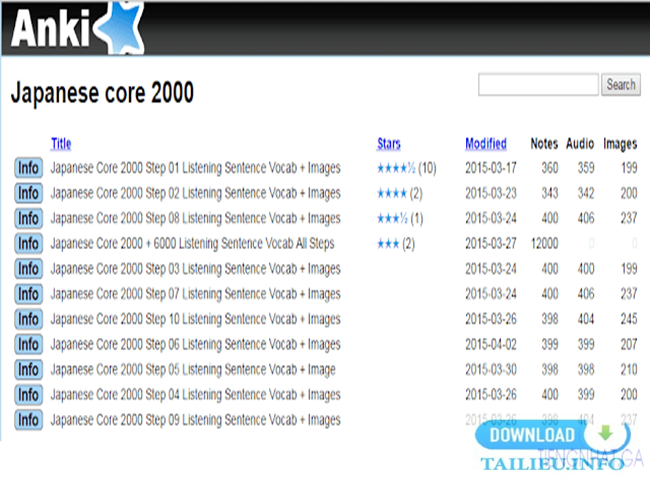Select Japanese Core 2000 Step 06 title

[x=195, y=344]
